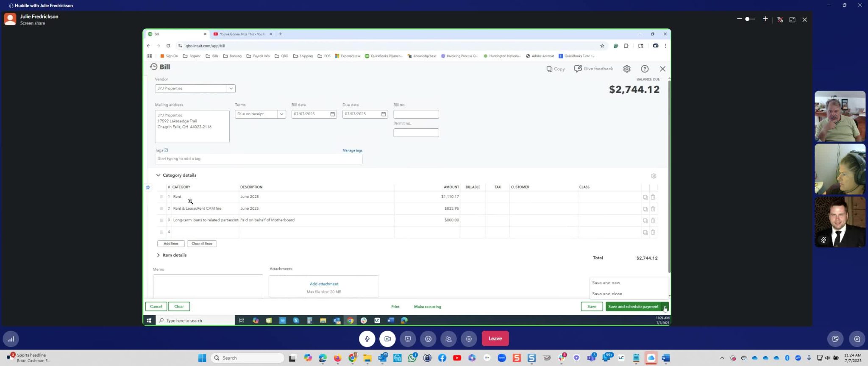Click Add attachment link
Viewport: 868px width, 366px height.
point(324,284)
